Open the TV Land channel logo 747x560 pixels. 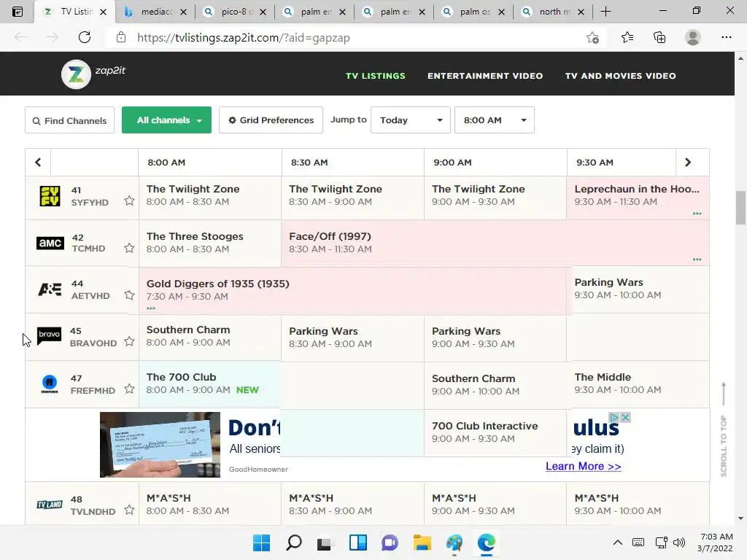click(50, 505)
